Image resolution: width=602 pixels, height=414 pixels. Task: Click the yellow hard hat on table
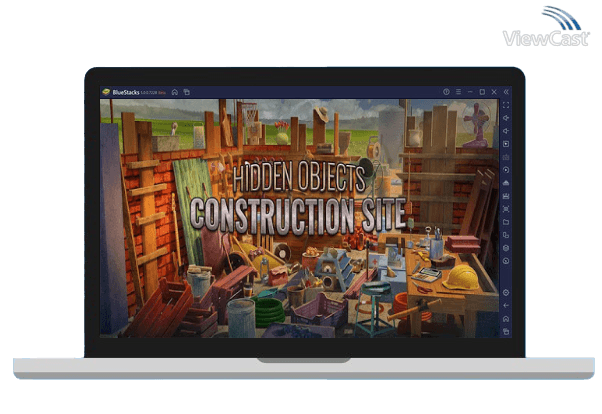coord(461,277)
